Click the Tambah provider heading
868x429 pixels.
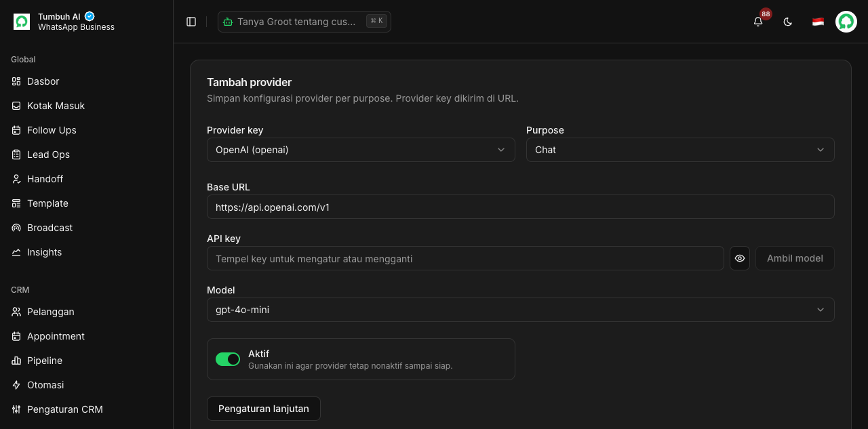249,82
